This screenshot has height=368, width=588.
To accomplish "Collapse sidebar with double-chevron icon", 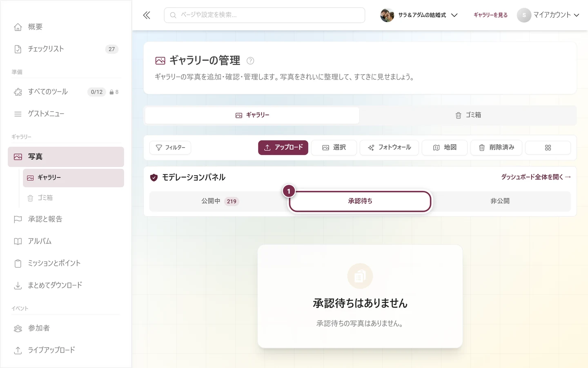I will [x=147, y=15].
